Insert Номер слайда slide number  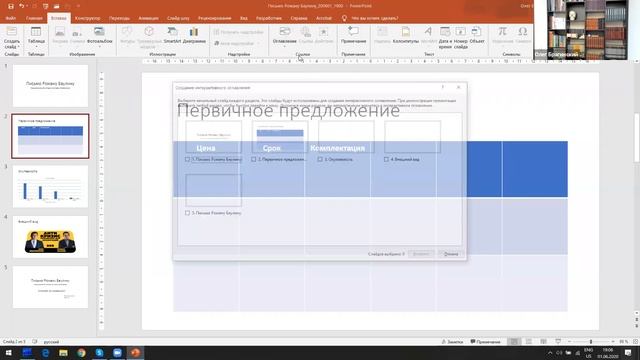tap(460, 38)
